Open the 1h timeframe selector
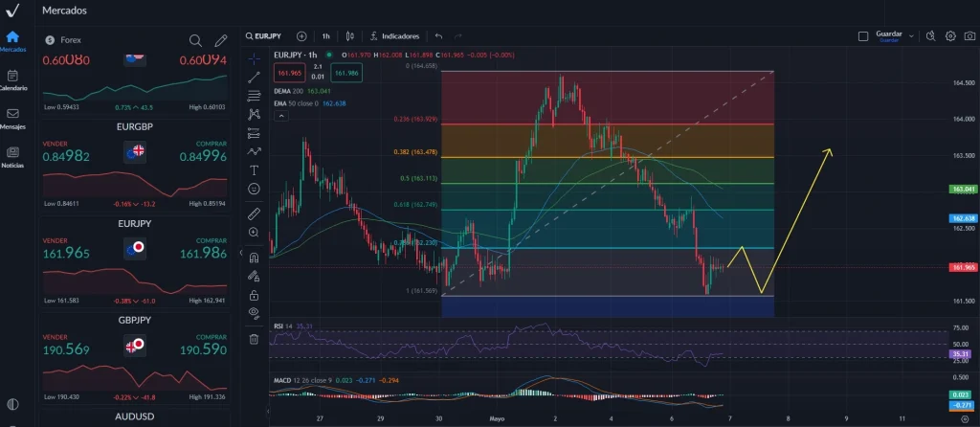The height and width of the screenshot is (427, 980). click(325, 36)
